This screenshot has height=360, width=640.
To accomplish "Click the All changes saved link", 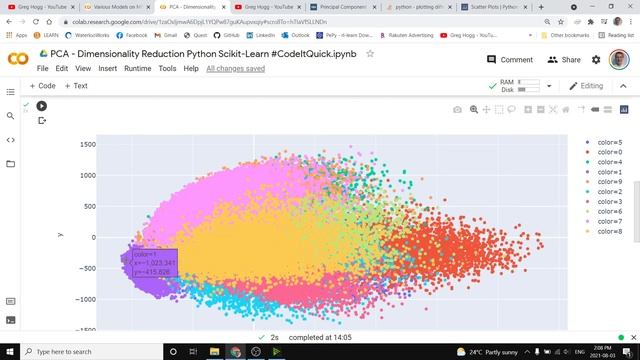I will click(x=236, y=69).
